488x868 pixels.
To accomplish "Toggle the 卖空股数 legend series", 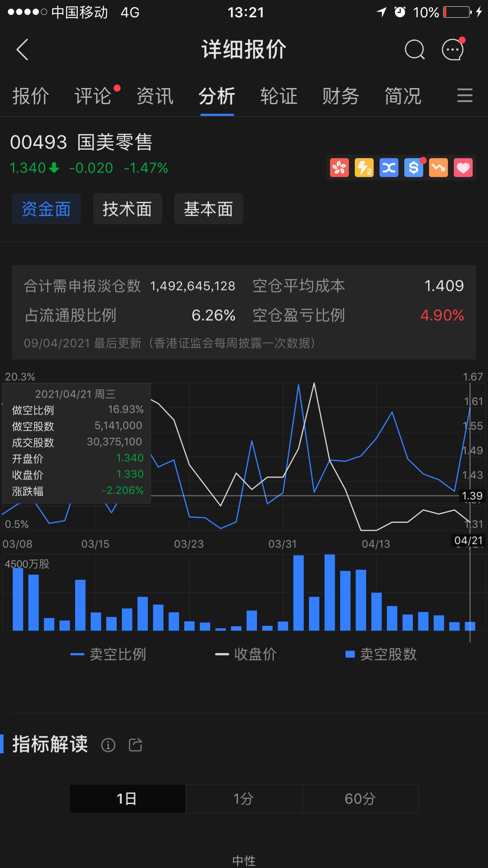I will coord(381,654).
